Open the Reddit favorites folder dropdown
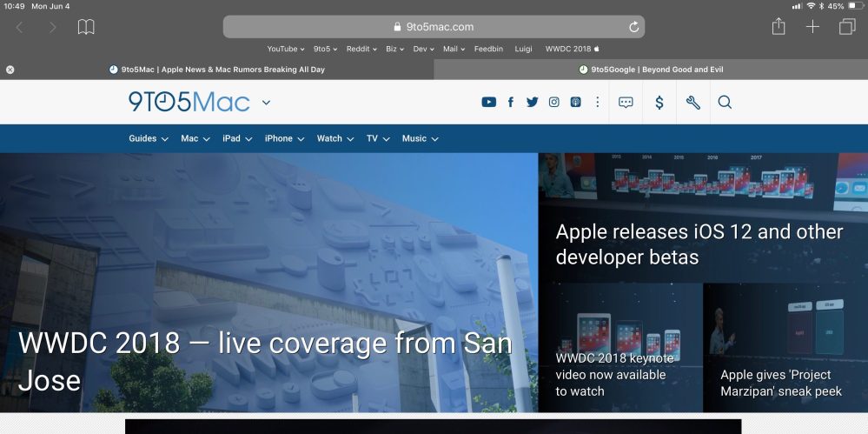Viewport: 868px width, 434px height. coord(361,49)
